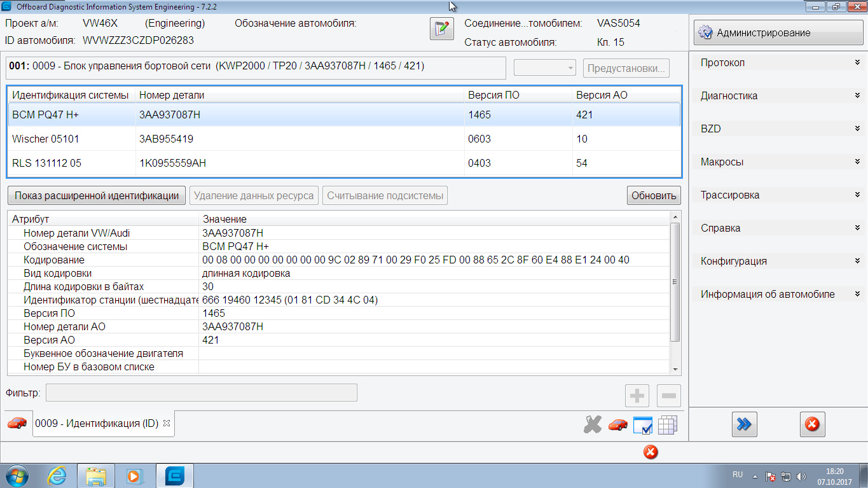Open the media player taskbar icon
The width and height of the screenshot is (868, 488).
(135, 475)
